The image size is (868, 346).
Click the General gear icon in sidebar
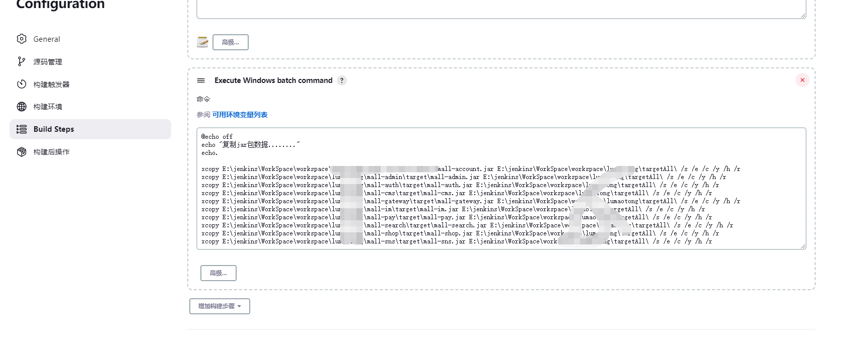coord(22,39)
